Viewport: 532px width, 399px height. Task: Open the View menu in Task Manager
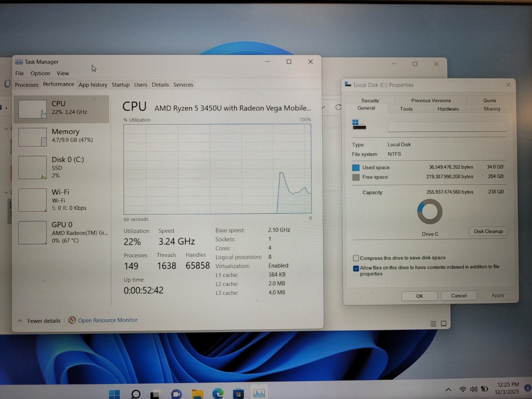(63, 73)
